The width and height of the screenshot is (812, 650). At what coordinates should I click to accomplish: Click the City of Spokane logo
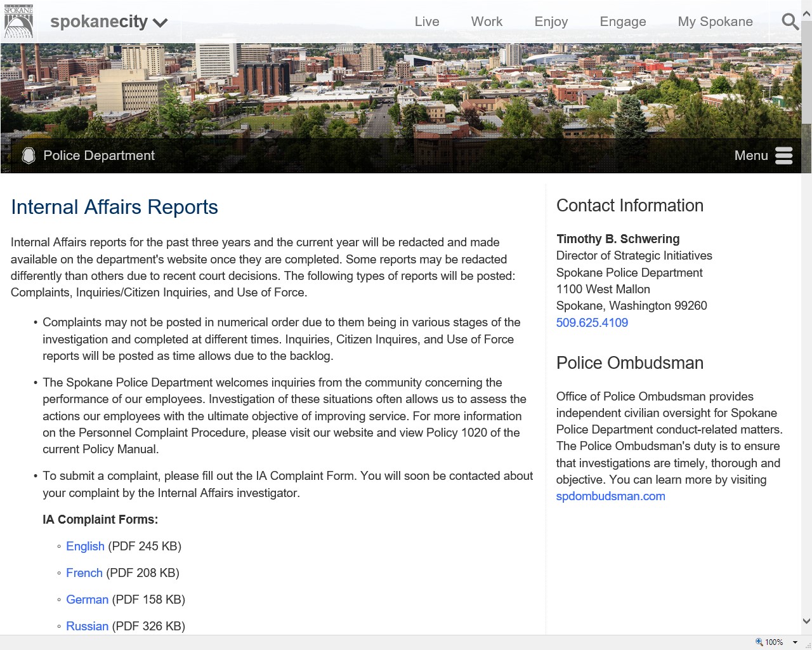18,22
